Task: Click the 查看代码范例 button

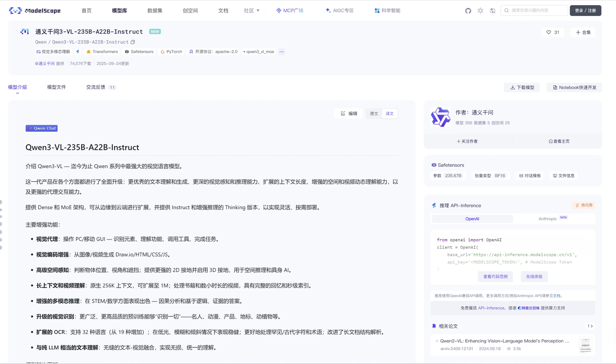Action: (496, 276)
